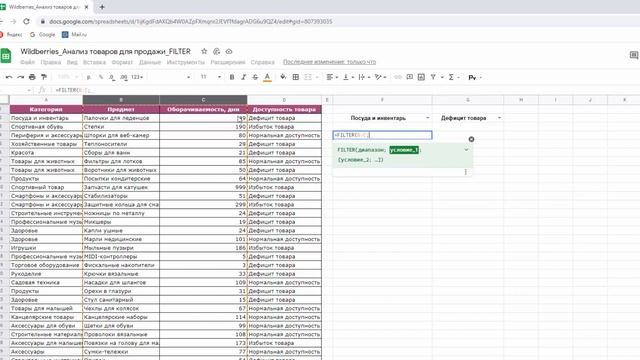This screenshot has height=360, width=640.
Task: Open the zoom level dropdown
Action: click(x=68, y=77)
